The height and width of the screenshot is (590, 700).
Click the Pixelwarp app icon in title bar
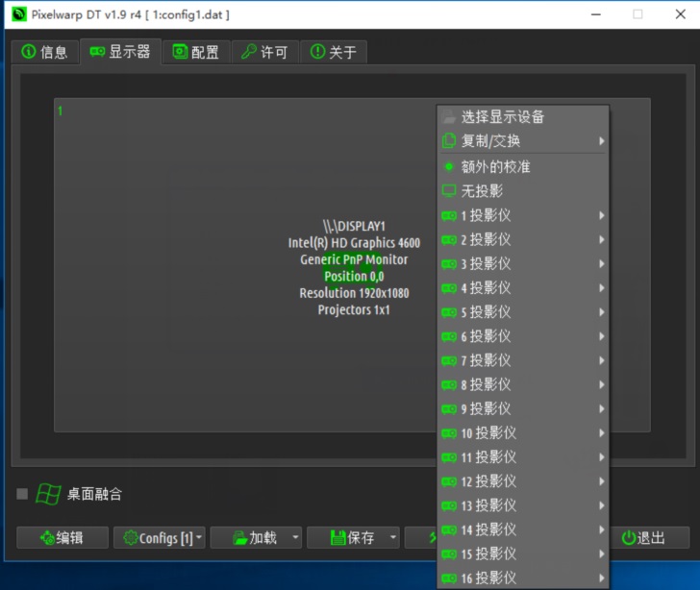tap(19, 14)
